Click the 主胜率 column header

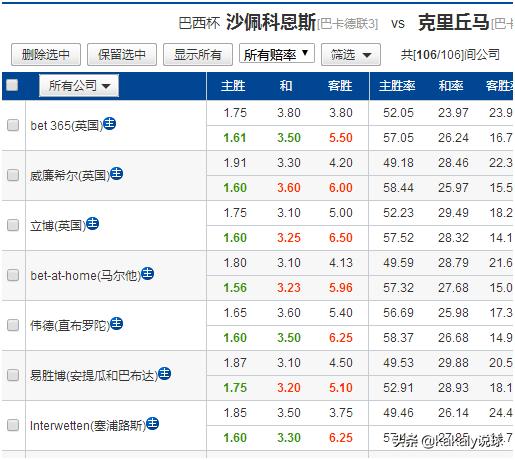coord(397,86)
